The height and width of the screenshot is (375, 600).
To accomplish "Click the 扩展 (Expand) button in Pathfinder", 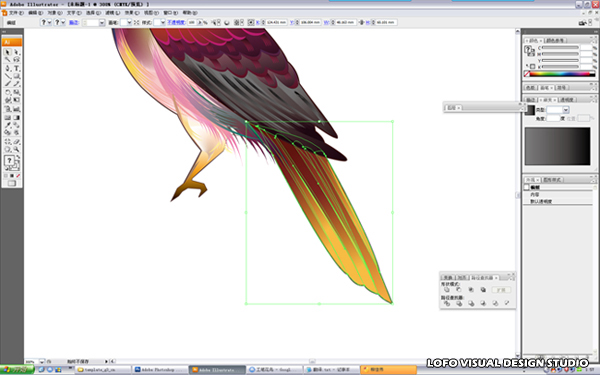I will tap(501, 290).
